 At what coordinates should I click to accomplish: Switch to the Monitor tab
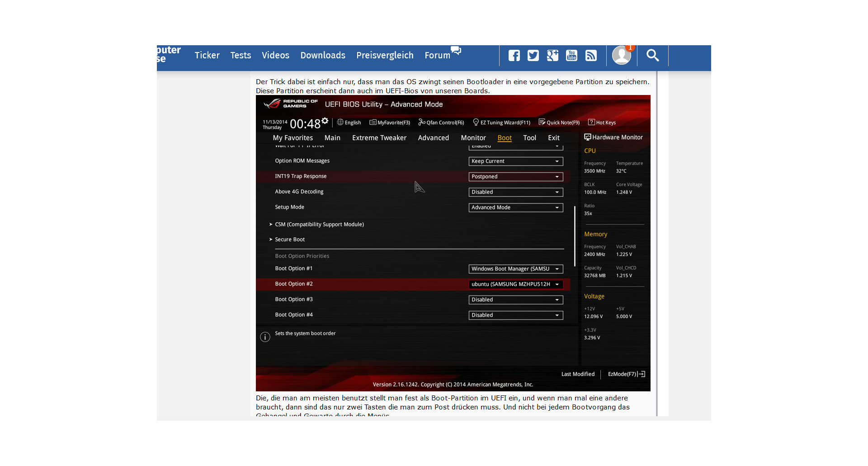tap(473, 138)
